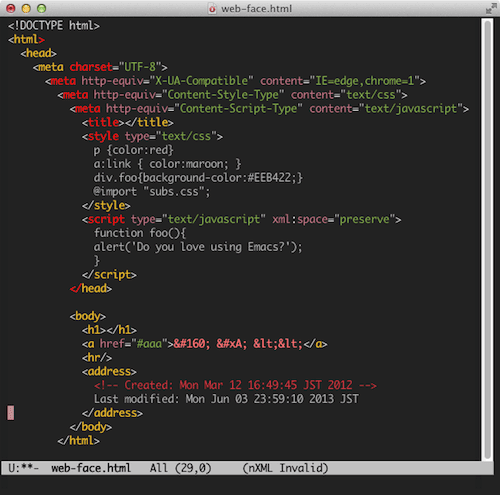Click the <hr/> tag
500x495 pixels.
pyautogui.click(x=97, y=358)
